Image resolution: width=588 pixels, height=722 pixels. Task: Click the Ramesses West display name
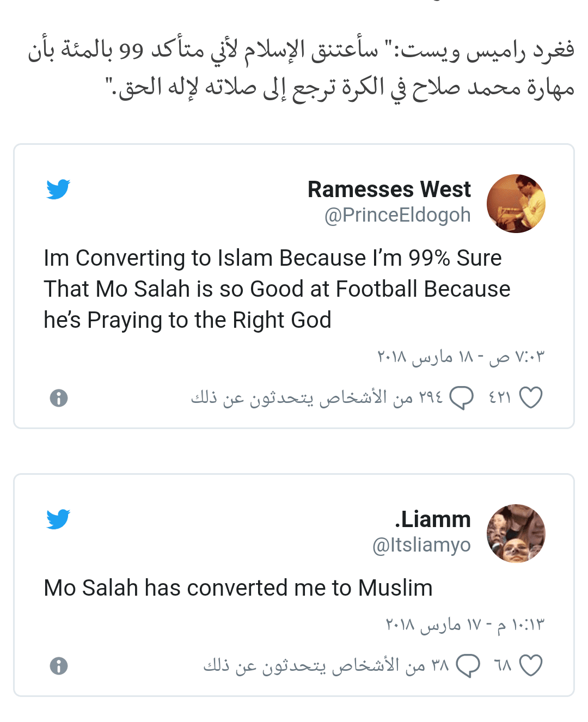point(389,189)
